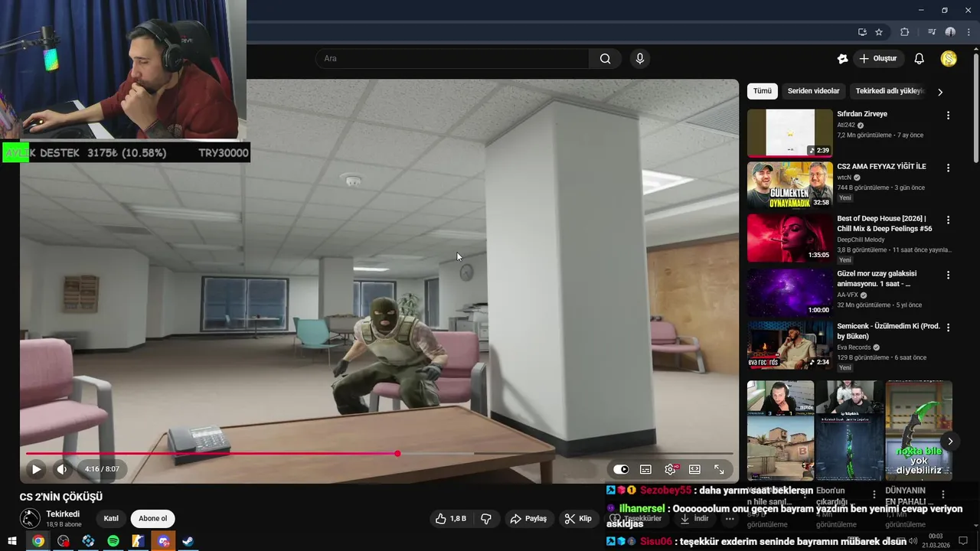The height and width of the screenshot is (551, 980).
Task: Toggle the autoplay switch in player
Action: pos(621,469)
